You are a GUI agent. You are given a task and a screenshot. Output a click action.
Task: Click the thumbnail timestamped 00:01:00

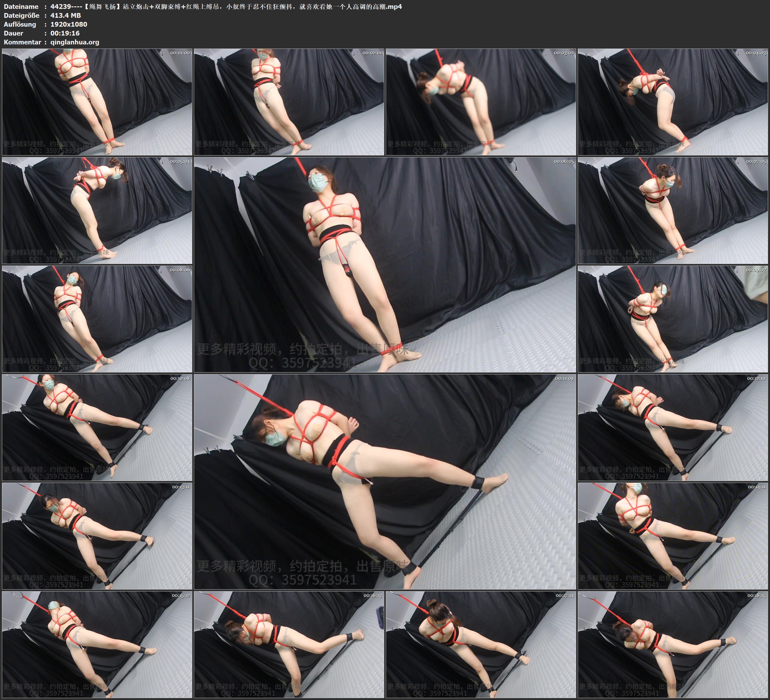pyautogui.click(x=97, y=102)
